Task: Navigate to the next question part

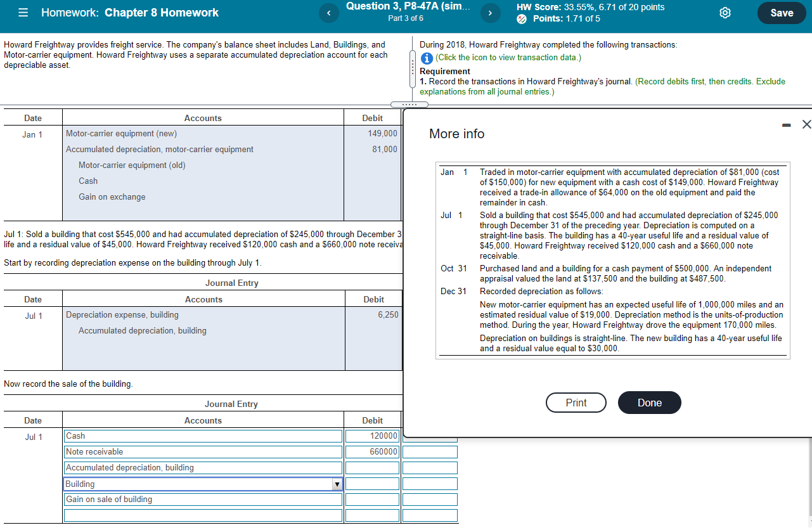Action: click(x=490, y=13)
